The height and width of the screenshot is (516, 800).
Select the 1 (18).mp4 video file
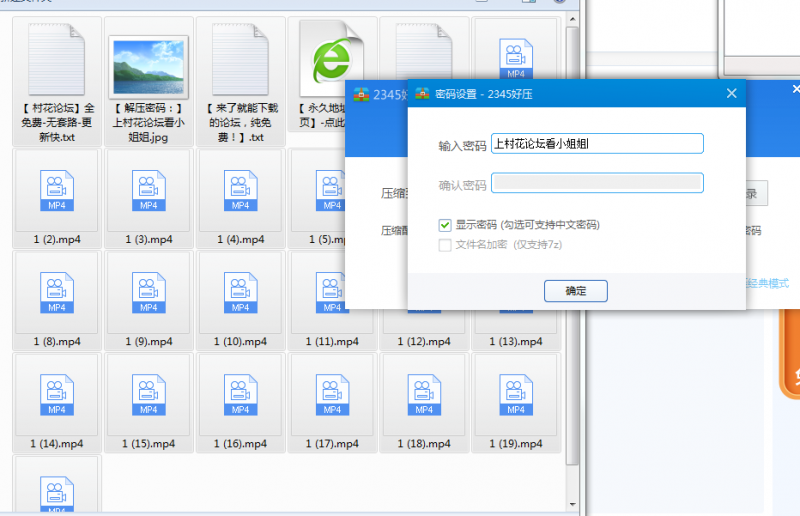point(423,394)
